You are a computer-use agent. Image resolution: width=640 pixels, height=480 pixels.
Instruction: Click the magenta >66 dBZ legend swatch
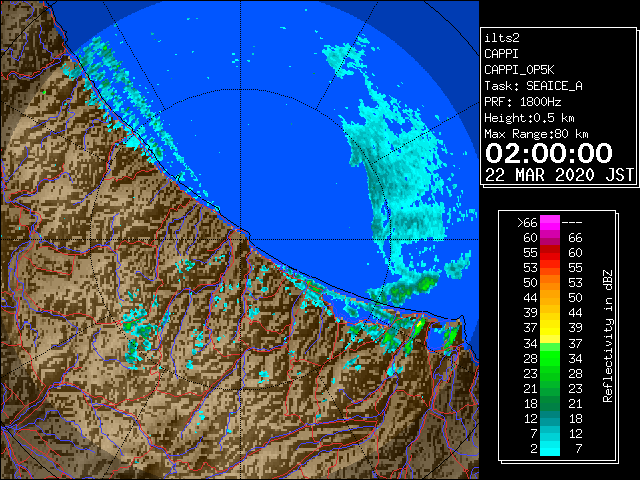pyautogui.click(x=550, y=222)
